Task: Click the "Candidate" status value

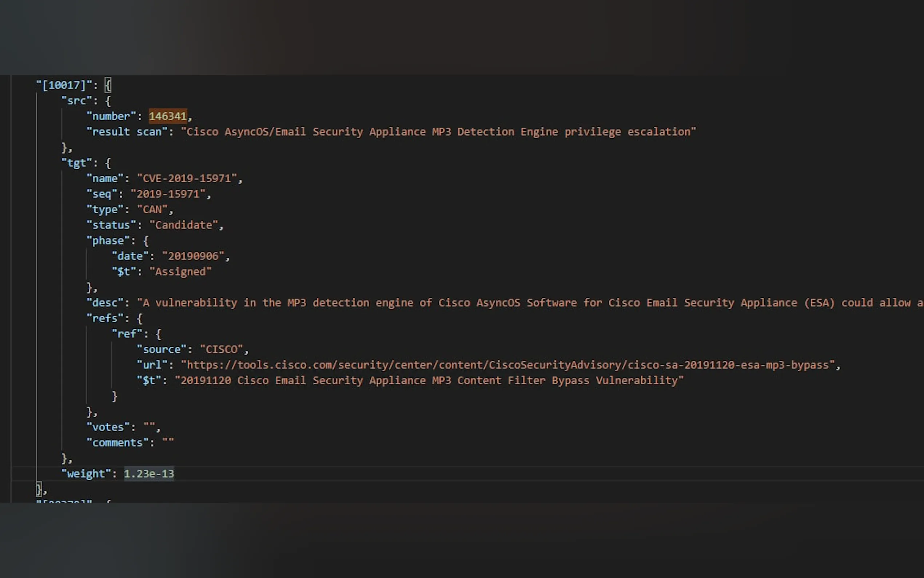Action: (x=183, y=225)
